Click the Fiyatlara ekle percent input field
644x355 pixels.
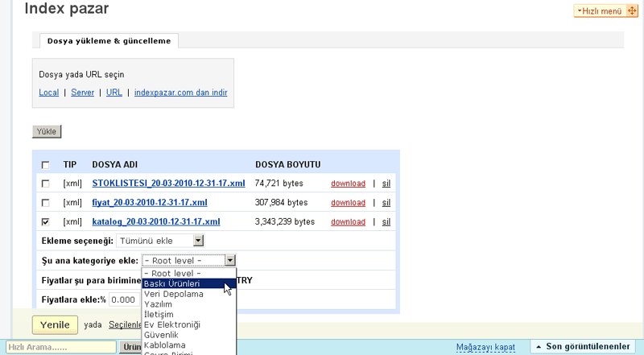pos(125,300)
